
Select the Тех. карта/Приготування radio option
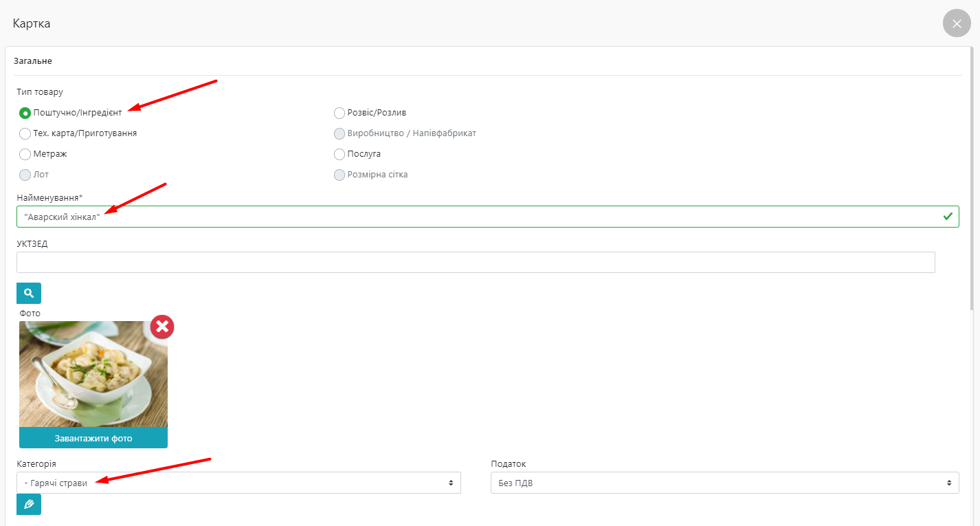point(25,133)
